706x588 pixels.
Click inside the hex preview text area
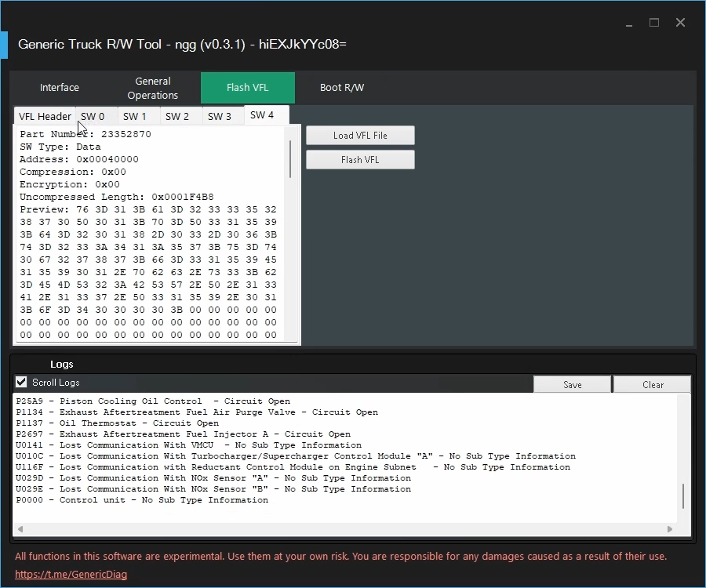149,259
